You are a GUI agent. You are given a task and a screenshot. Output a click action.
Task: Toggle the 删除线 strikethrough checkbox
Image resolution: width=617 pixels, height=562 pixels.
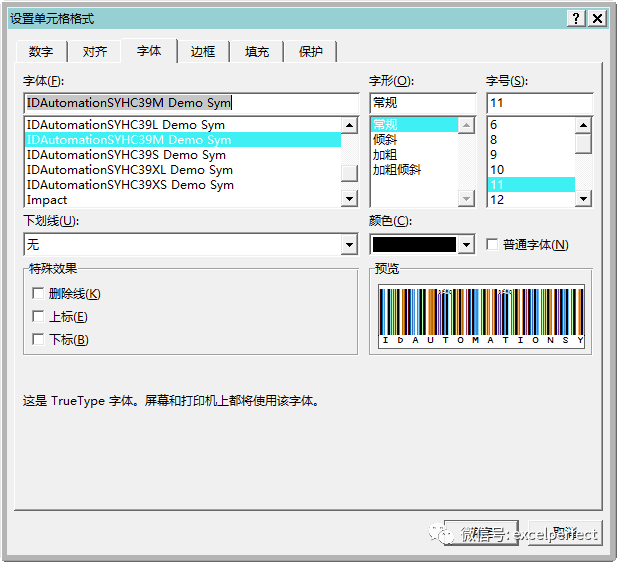[x=38, y=293]
